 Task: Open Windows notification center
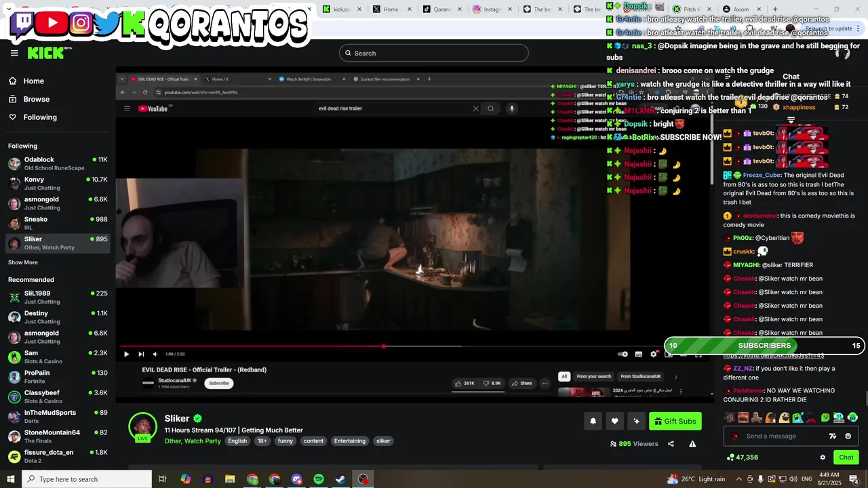click(x=854, y=479)
